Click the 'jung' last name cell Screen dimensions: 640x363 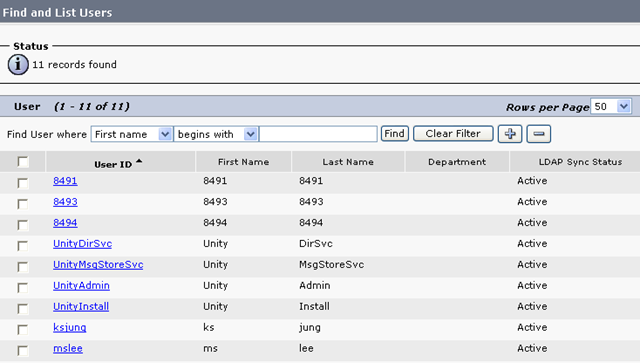310,328
